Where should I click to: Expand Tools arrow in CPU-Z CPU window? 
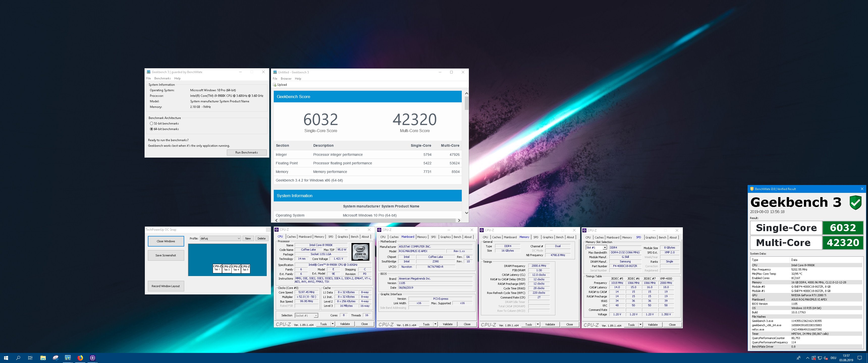click(x=333, y=324)
